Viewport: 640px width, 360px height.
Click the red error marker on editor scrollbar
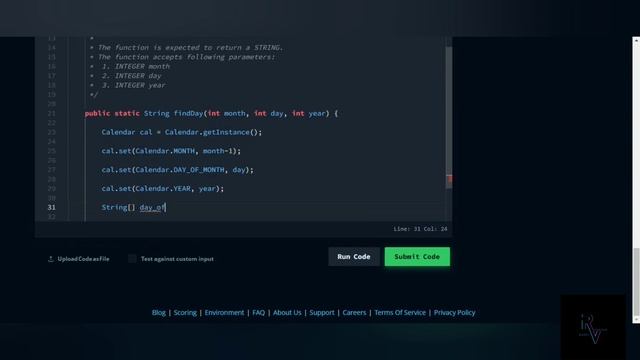click(449, 179)
